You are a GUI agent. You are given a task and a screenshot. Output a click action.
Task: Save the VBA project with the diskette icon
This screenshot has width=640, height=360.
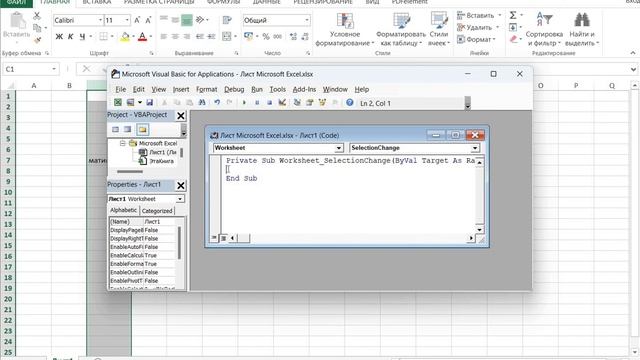point(149,103)
